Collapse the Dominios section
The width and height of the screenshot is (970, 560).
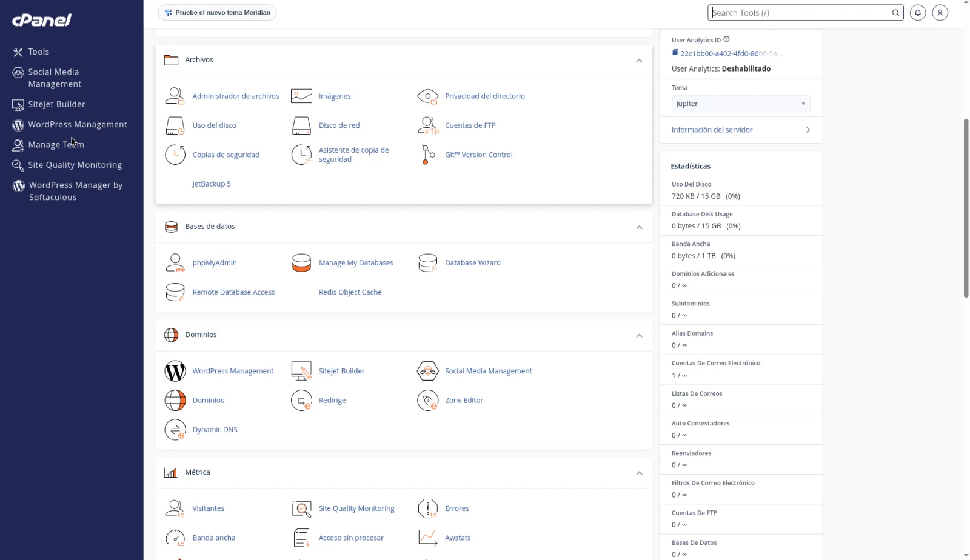click(639, 336)
